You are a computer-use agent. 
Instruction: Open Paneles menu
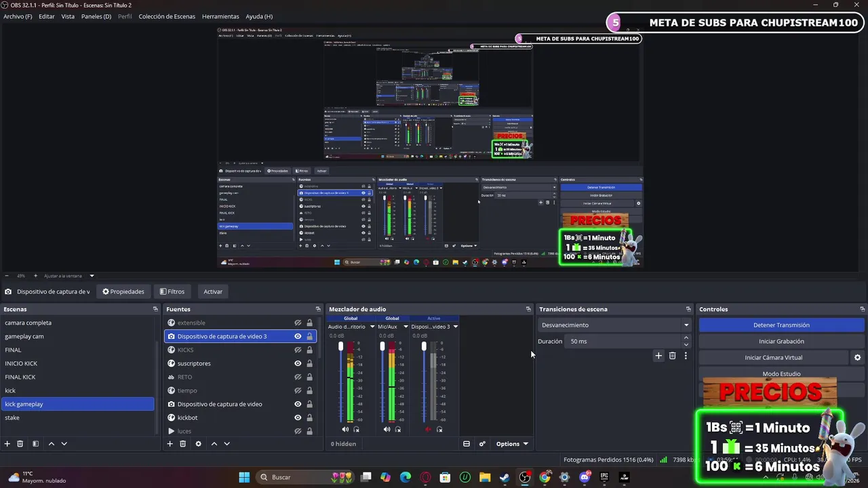(96, 16)
